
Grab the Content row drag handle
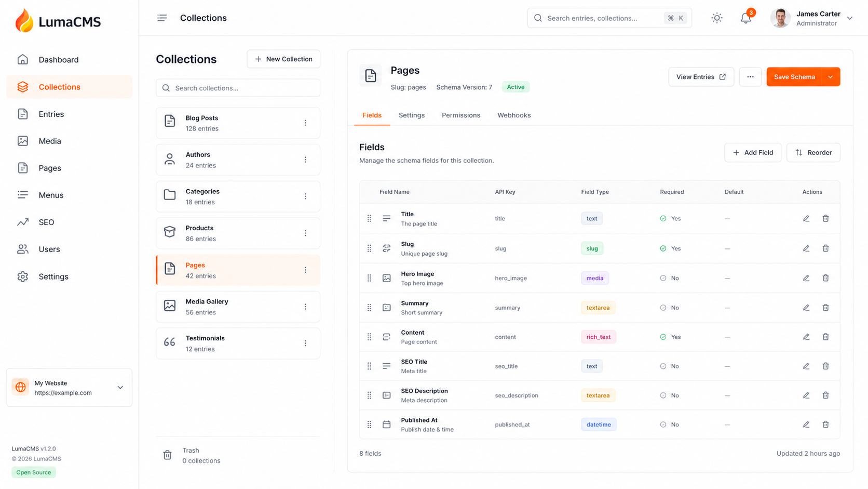369,337
